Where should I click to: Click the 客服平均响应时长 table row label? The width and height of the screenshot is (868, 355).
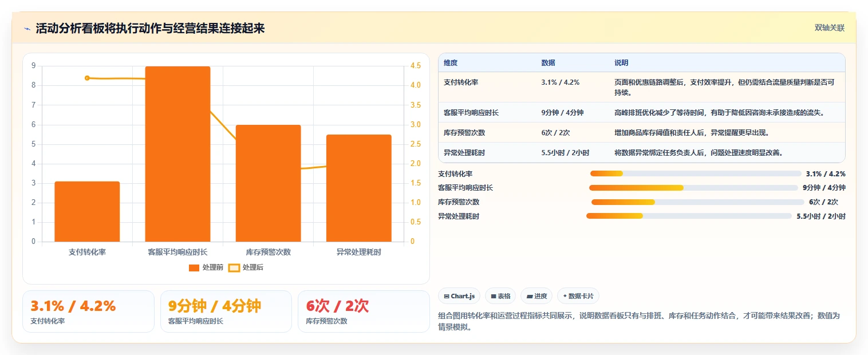click(x=471, y=112)
